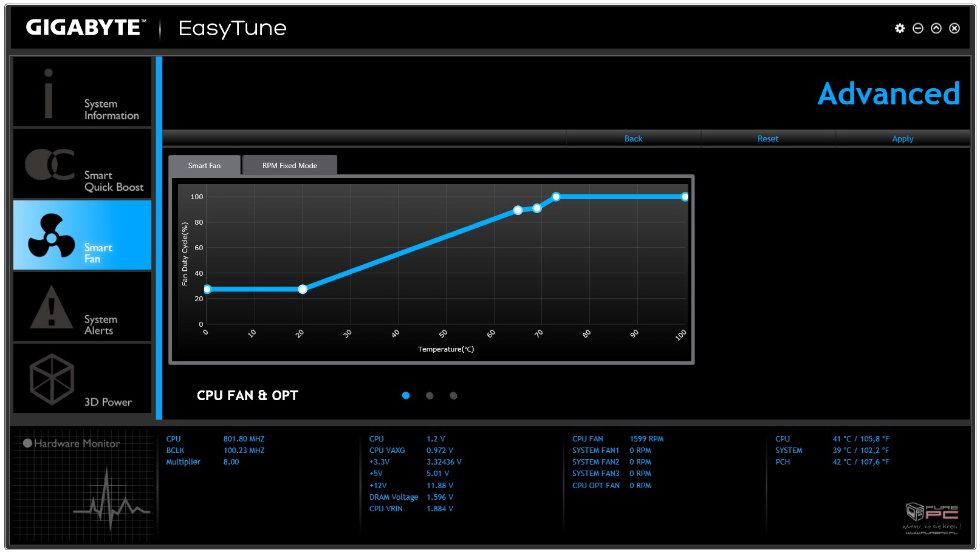Close EasyTune with the X icon
The height and width of the screenshot is (555, 980).
954,28
